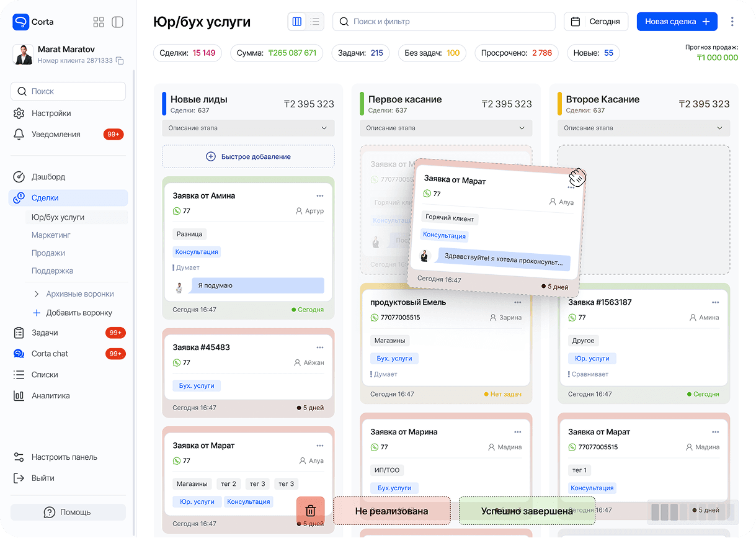Expand Описание этапа under Второе Касание

(643, 128)
